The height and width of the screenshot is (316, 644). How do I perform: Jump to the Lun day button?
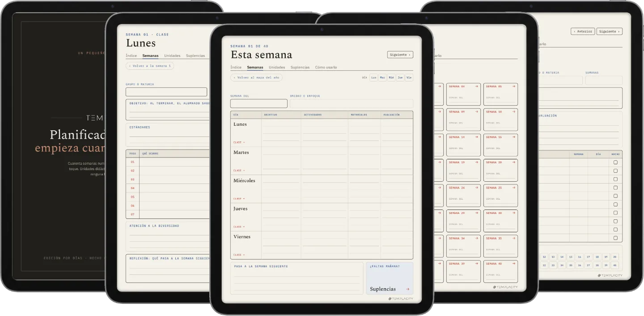point(373,77)
